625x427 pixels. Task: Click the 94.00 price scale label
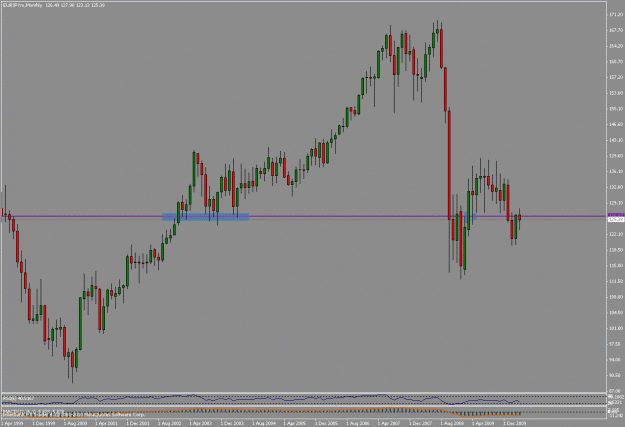[x=616, y=360]
